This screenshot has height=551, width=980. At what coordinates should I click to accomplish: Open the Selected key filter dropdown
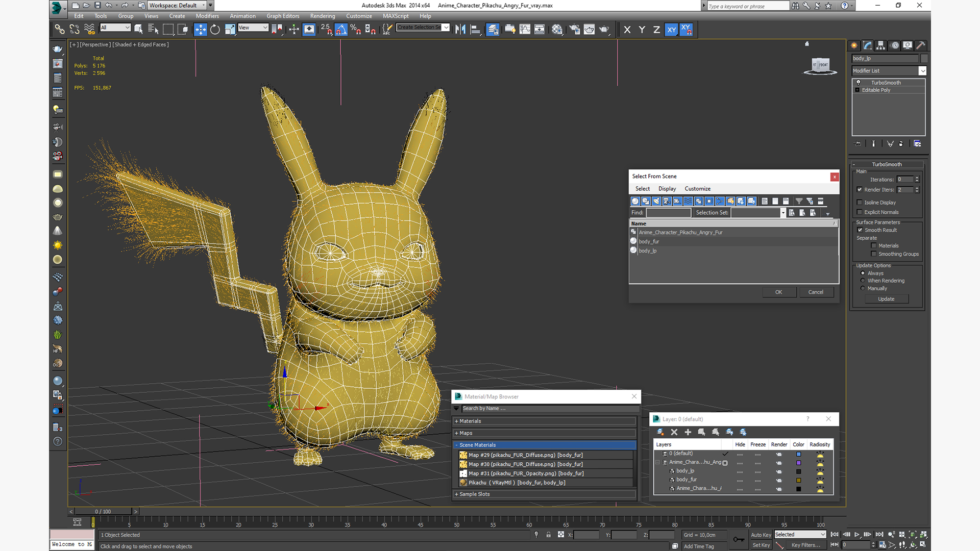click(800, 535)
